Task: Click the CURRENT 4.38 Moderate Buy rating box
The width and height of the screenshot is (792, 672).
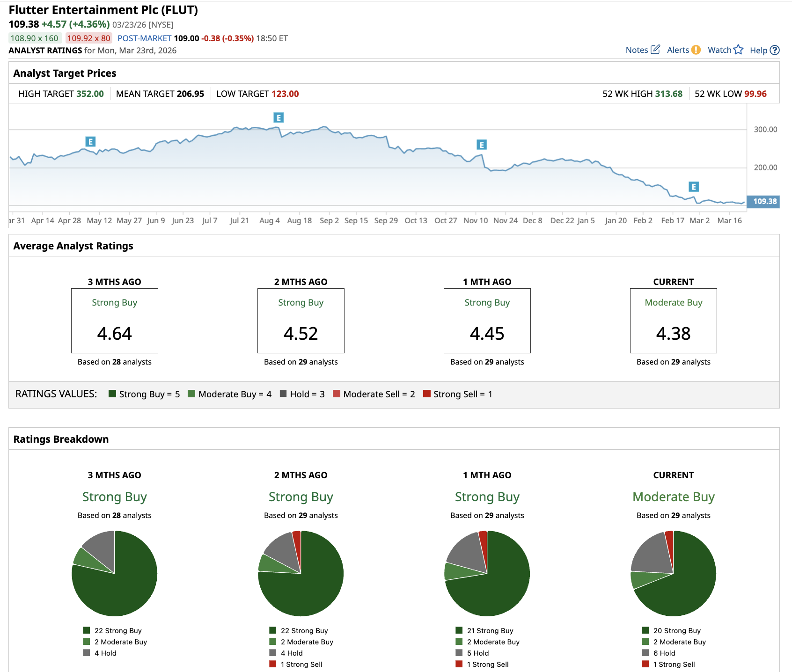Action: [673, 321]
